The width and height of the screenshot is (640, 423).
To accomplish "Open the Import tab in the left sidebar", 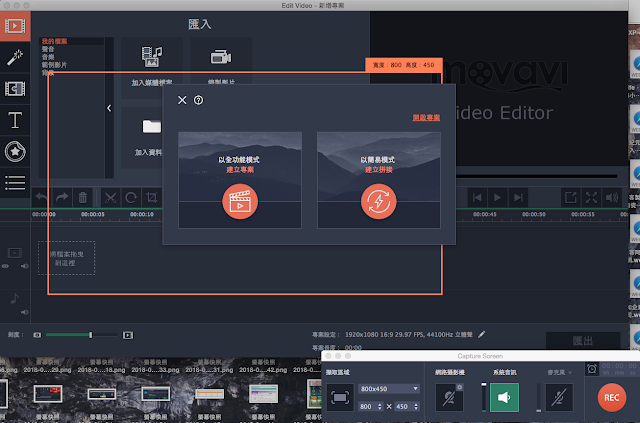I will (15, 26).
